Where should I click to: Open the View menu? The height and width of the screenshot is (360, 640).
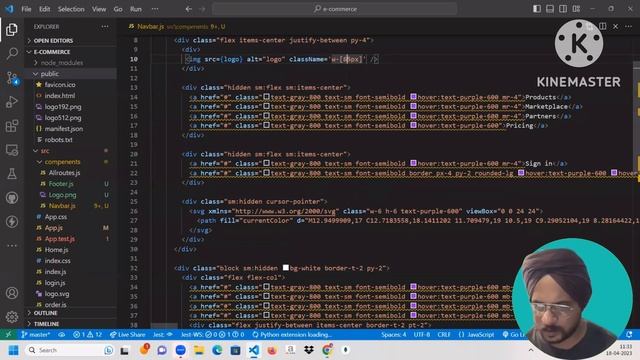point(99,9)
